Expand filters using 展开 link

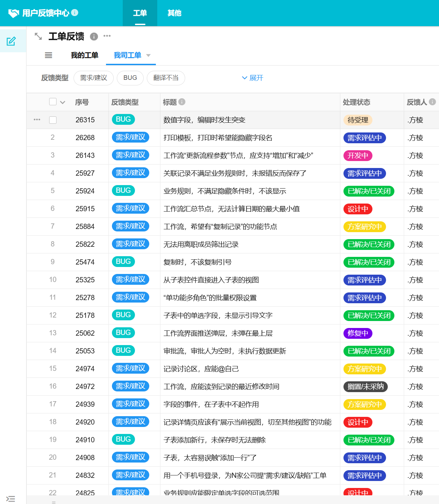click(x=253, y=78)
